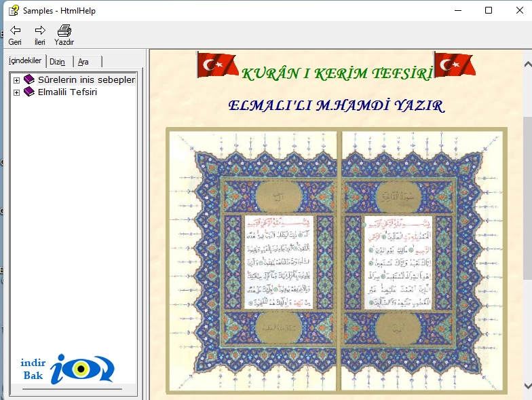This screenshot has width=532, height=400.
Task: Click the Elmalili Tefsiri book icon
Action: (29, 92)
